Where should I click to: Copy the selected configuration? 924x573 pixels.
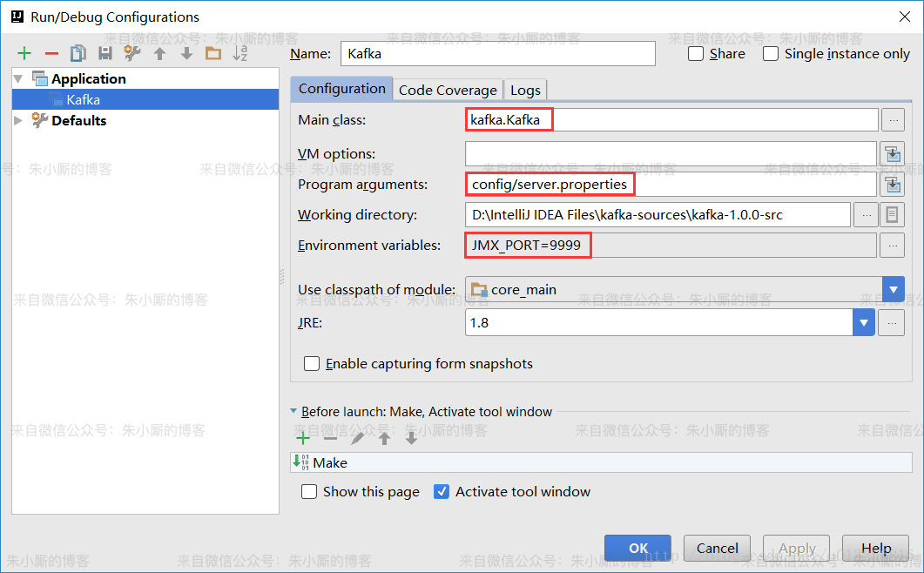click(x=78, y=54)
